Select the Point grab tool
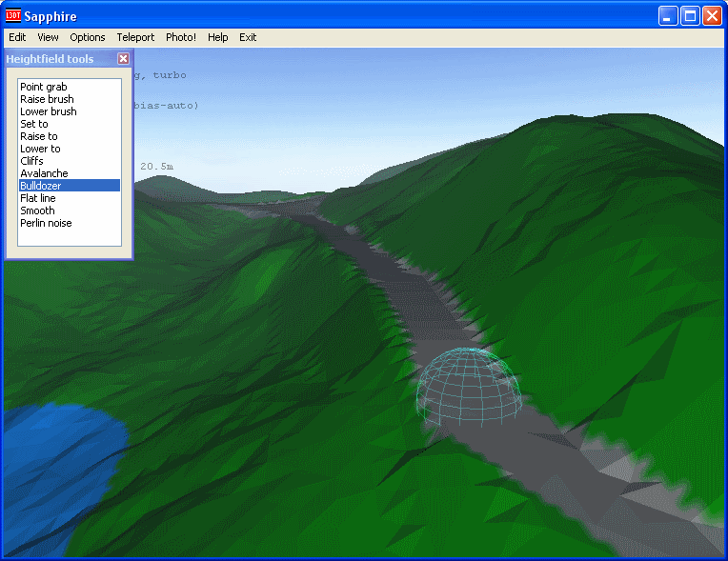This screenshot has width=728, height=561. [44, 87]
